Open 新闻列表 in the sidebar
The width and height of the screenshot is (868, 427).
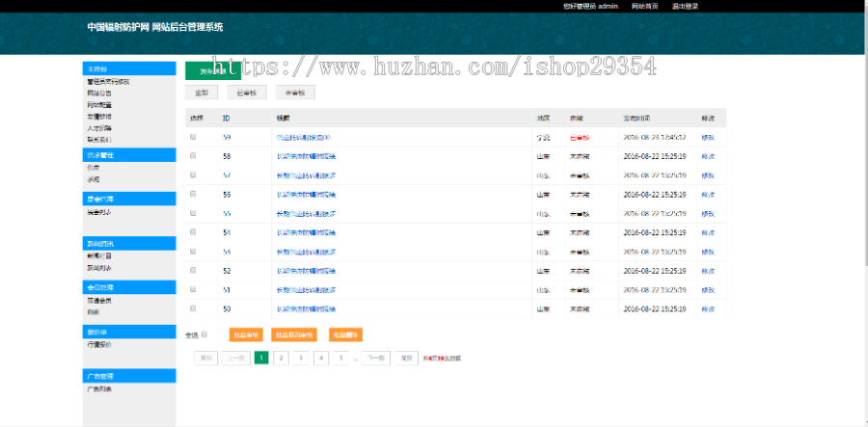point(99,268)
